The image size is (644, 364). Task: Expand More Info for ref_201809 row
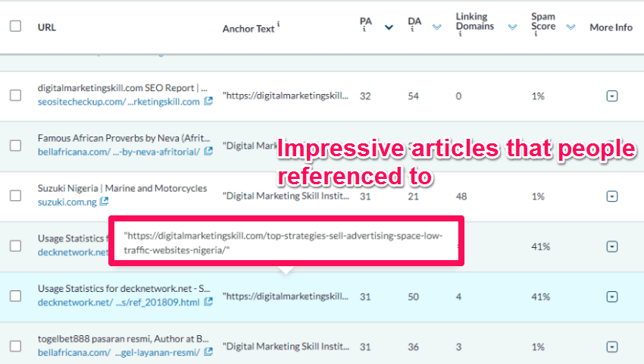(x=612, y=297)
